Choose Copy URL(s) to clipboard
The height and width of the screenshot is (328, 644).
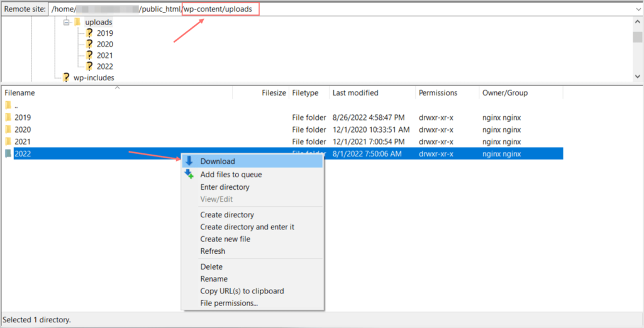[252, 291]
